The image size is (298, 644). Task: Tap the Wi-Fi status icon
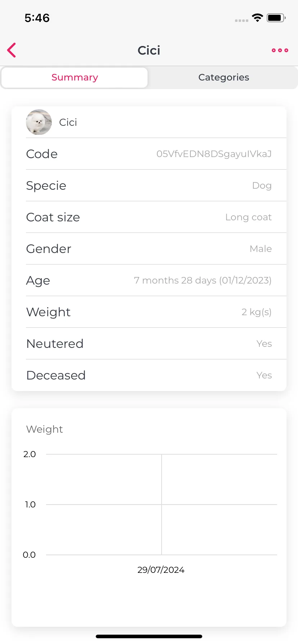(x=258, y=18)
